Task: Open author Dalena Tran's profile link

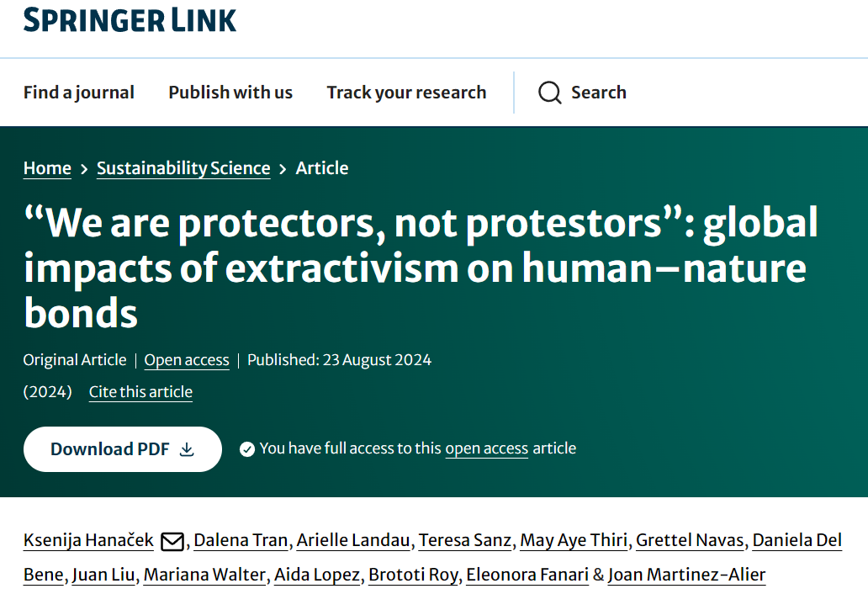Action: [239, 540]
